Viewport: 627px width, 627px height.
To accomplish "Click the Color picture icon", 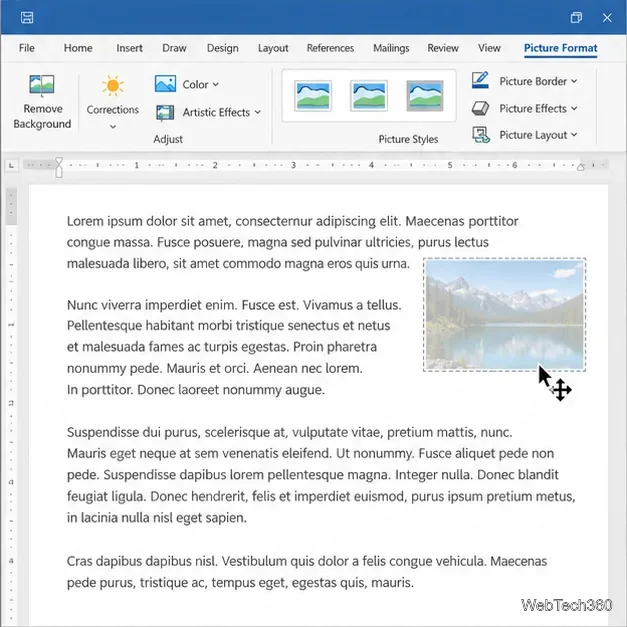I will (x=165, y=84).
